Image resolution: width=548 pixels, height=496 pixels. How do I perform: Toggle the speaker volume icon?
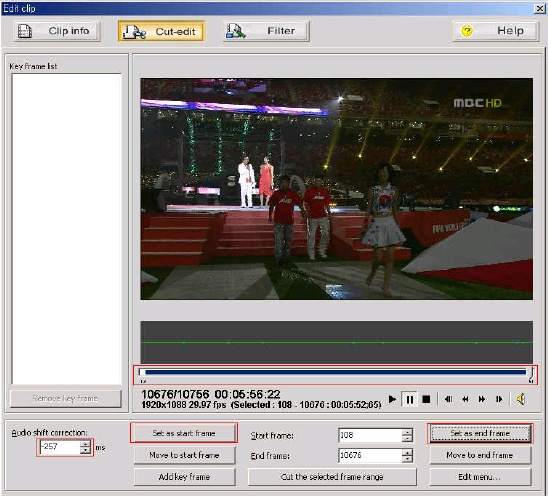point(521,399)
